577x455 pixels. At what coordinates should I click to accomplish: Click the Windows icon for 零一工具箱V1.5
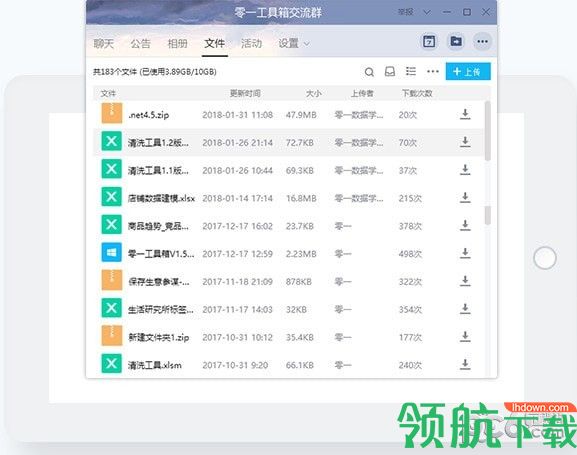click(x=111, y=252)
